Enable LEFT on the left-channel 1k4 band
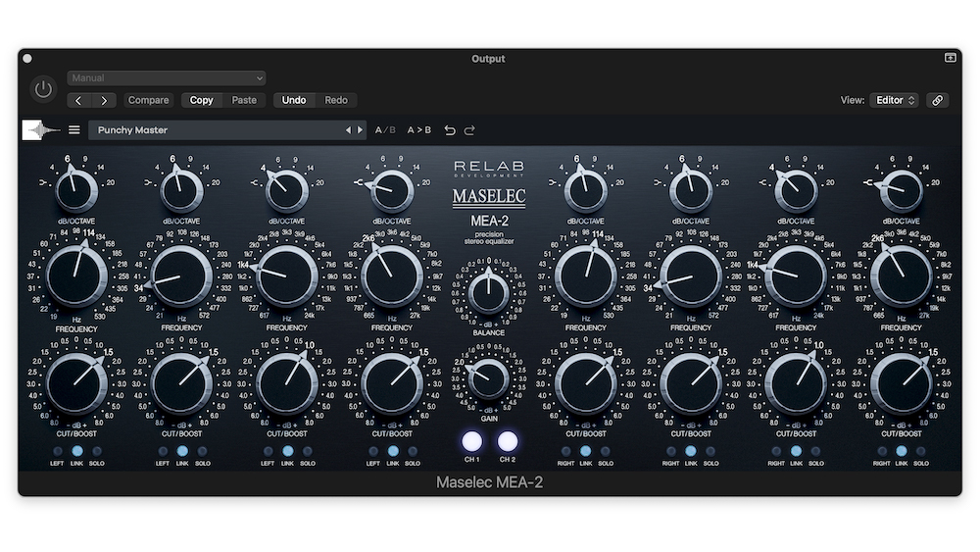This screenshot has width=980, height=552. (269, 451)
